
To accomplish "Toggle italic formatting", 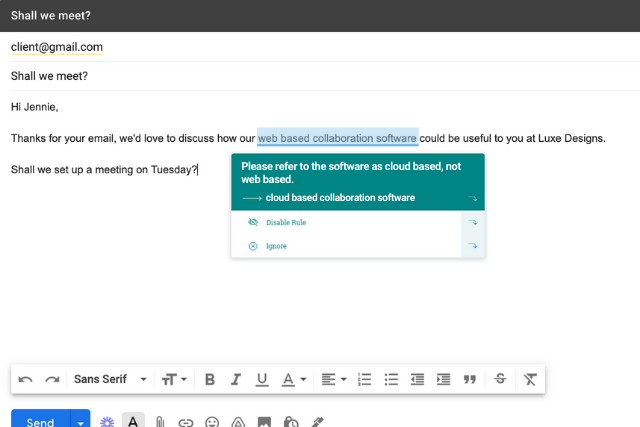I will click(236, 380).
